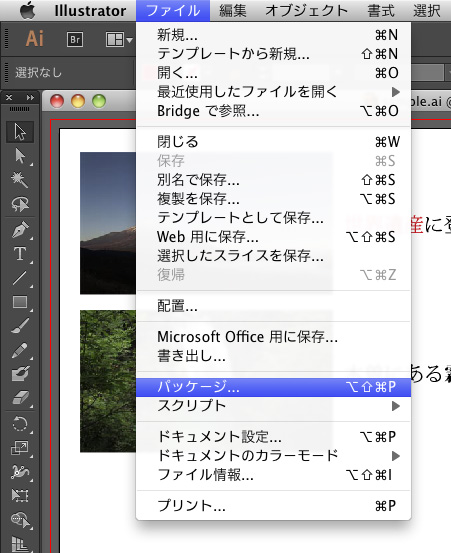The image size is (451, 553).
Task: Open the Illustrator application menu
Action: tap(90, 11)
